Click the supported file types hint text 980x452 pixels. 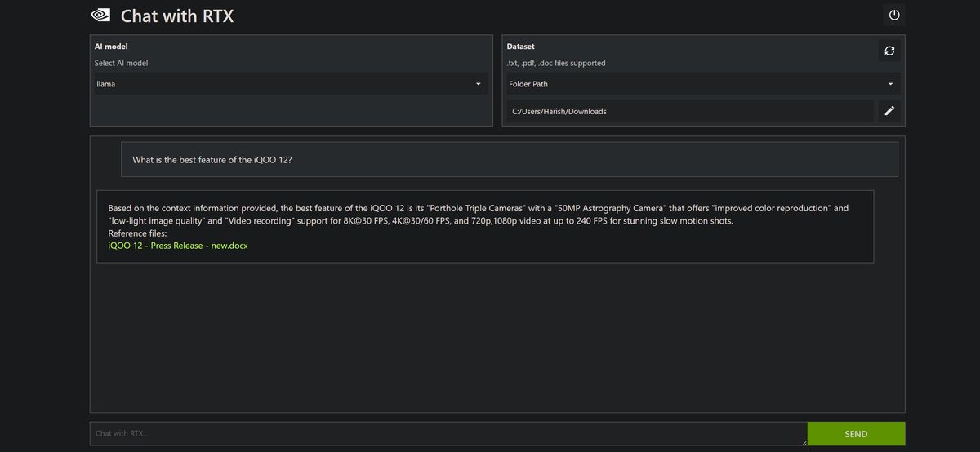(x=556, y=63)
